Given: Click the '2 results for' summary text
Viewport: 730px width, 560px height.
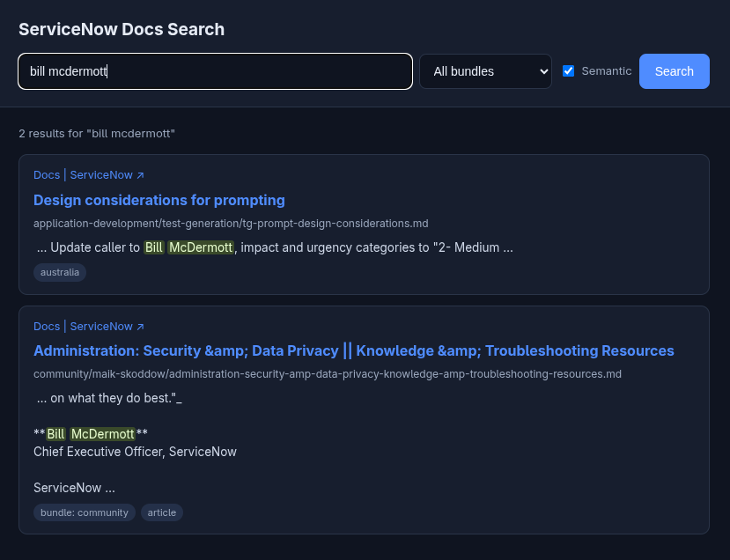Looking at the screenshot, I should pos(97,134).
